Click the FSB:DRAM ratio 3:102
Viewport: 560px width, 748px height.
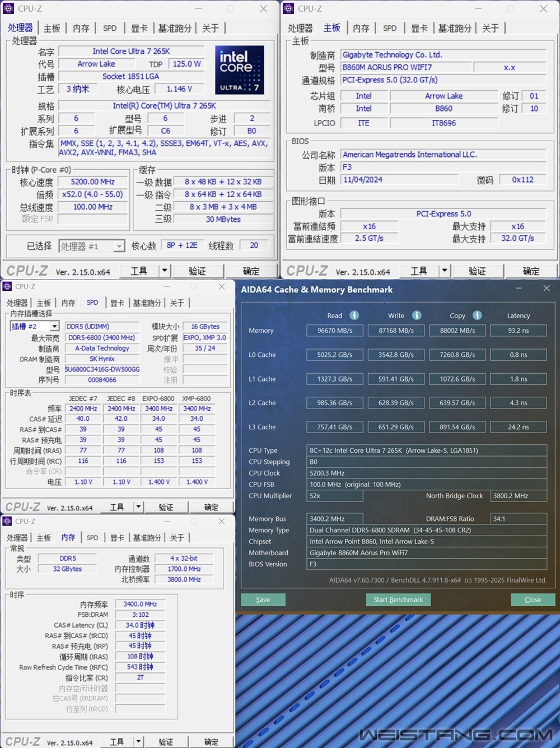140,615
